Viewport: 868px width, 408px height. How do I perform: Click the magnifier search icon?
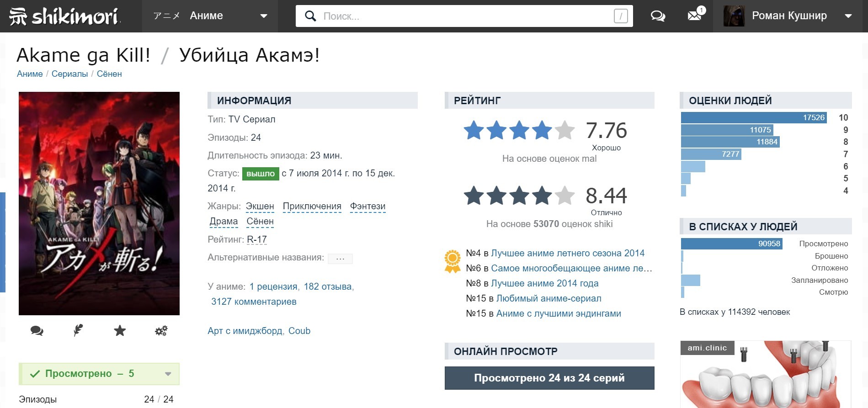pyautogui.click(x=310, y=16)
